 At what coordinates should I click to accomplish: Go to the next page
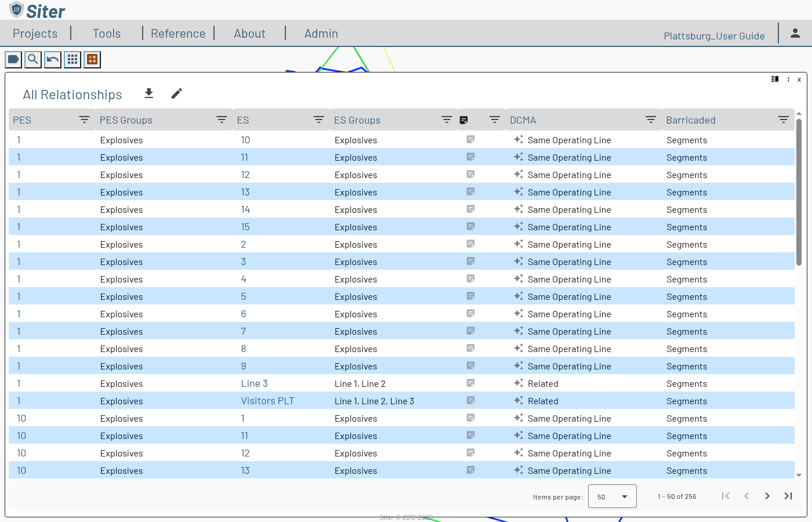click(x=767, y=496)
